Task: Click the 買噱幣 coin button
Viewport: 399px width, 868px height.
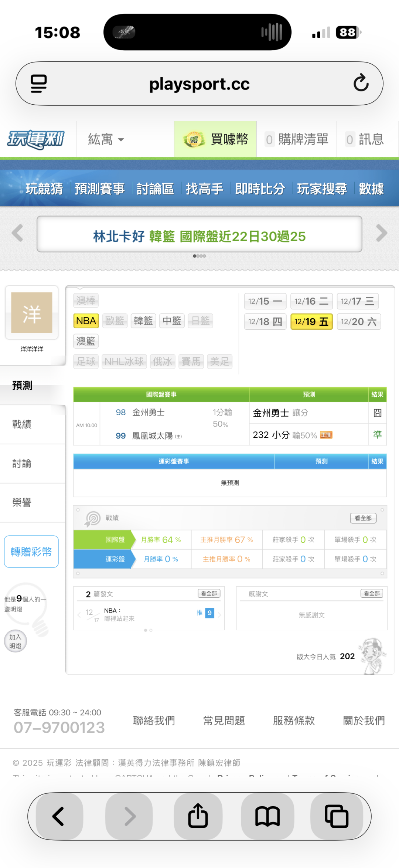Action: [x=215, y=139]
